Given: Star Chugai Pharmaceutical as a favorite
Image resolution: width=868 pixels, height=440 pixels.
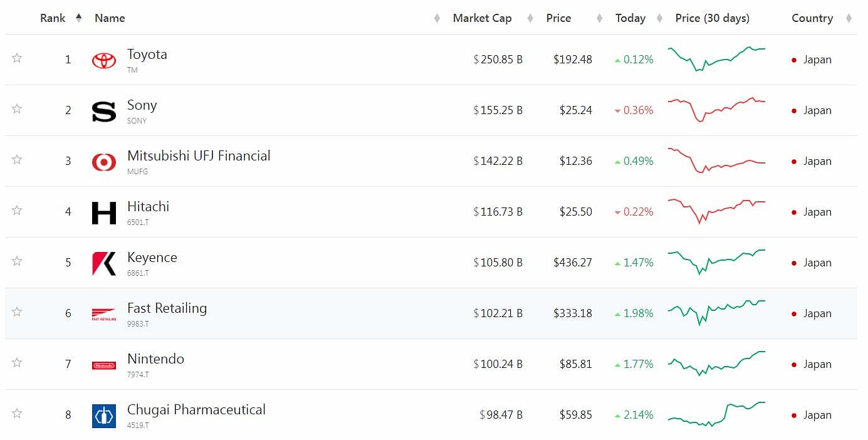Looking at the screenshot, I should pyautogui.click(x=17, y=414).
